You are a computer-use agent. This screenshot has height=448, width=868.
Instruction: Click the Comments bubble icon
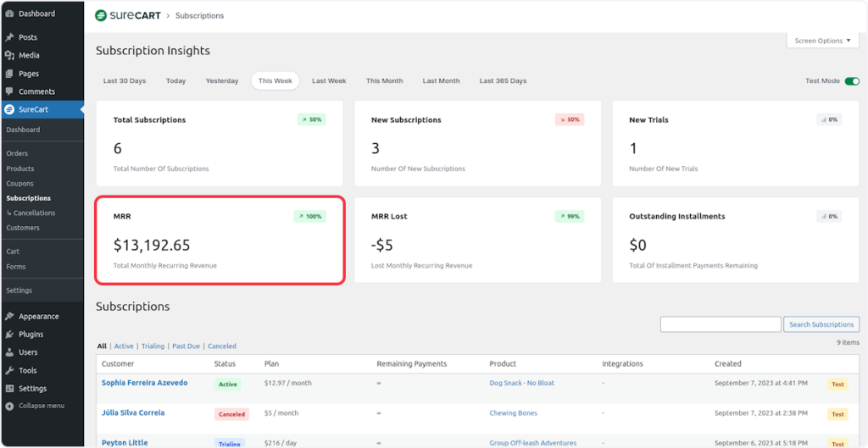pyautogui.click(x=9, y=91)
